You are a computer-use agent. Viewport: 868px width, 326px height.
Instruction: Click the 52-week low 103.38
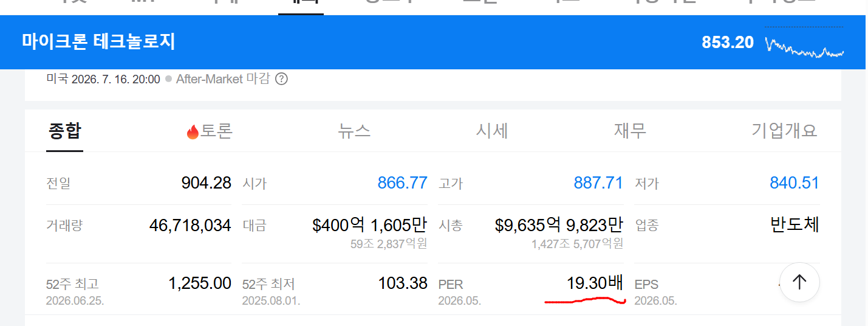[403, 283]
